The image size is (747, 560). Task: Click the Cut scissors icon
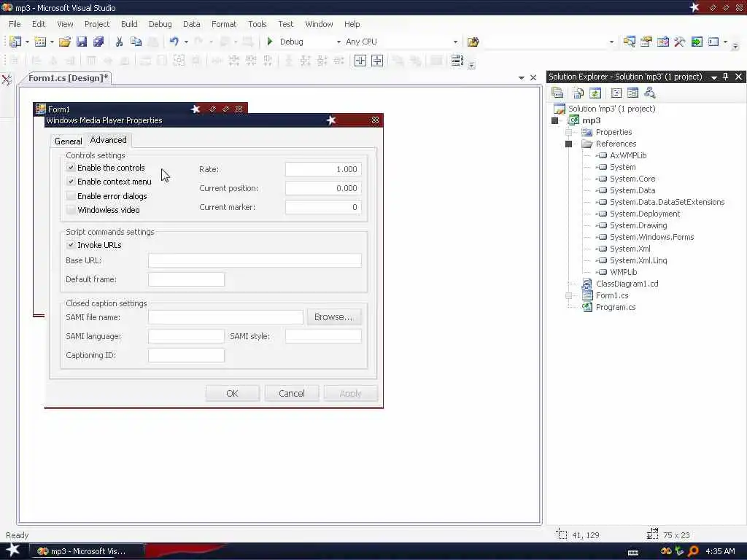[119, 42]
